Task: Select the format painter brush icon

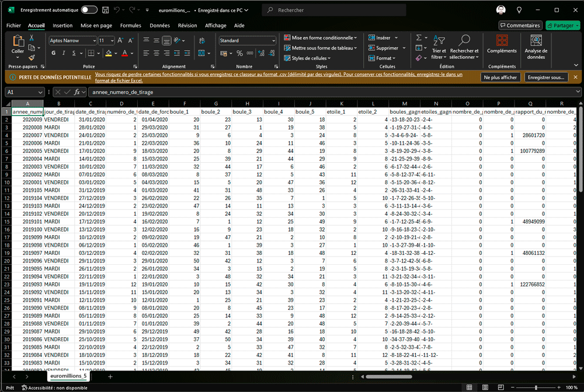Action: point(32,58)
